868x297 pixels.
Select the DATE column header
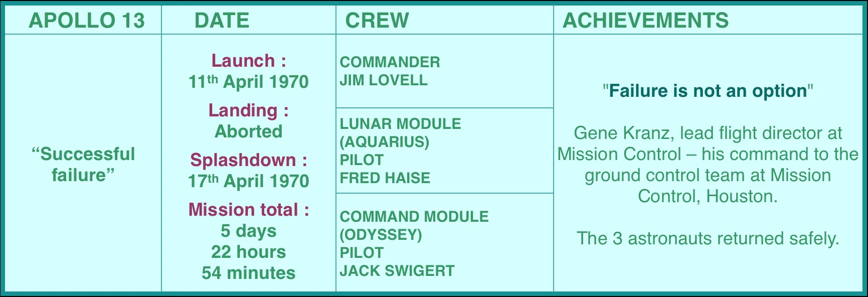[222, 21]
